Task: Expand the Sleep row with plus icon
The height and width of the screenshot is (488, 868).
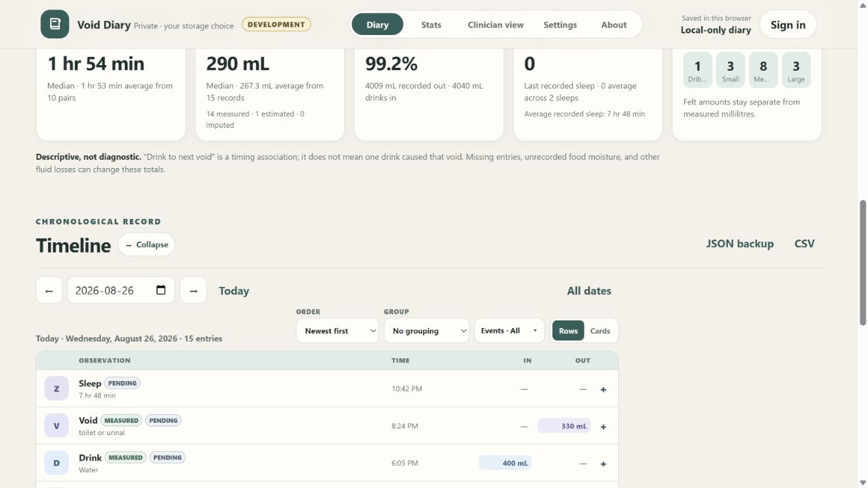Action: tap(604, 389)
